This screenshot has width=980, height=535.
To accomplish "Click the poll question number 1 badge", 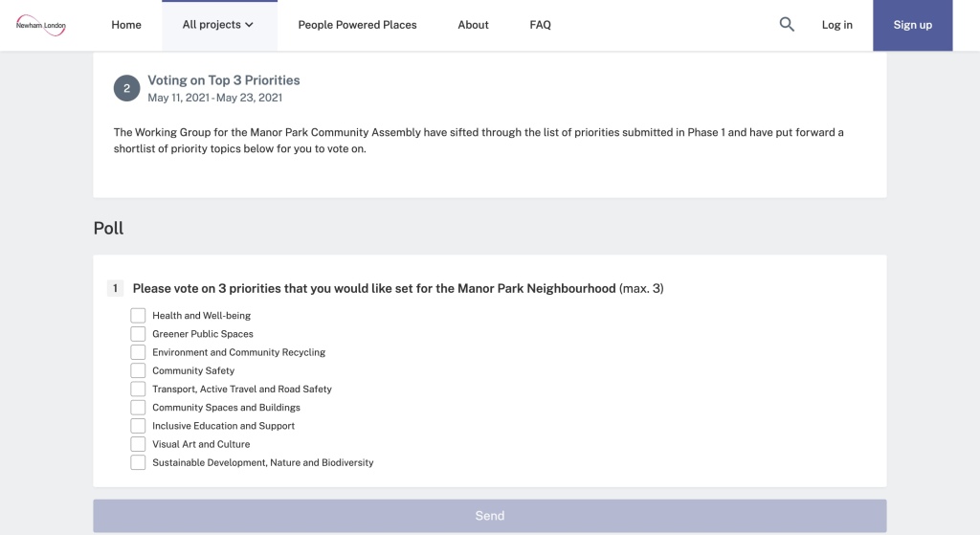I will point(115,288).
